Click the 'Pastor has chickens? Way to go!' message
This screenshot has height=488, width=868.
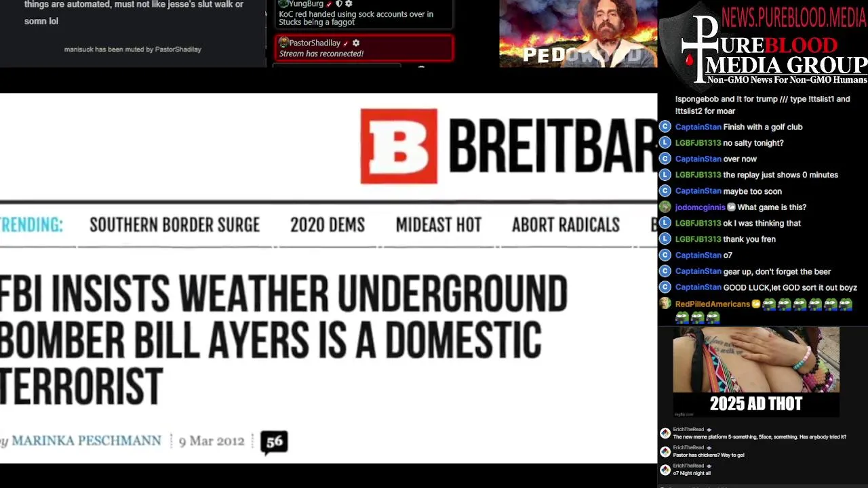tap(709, 455)
